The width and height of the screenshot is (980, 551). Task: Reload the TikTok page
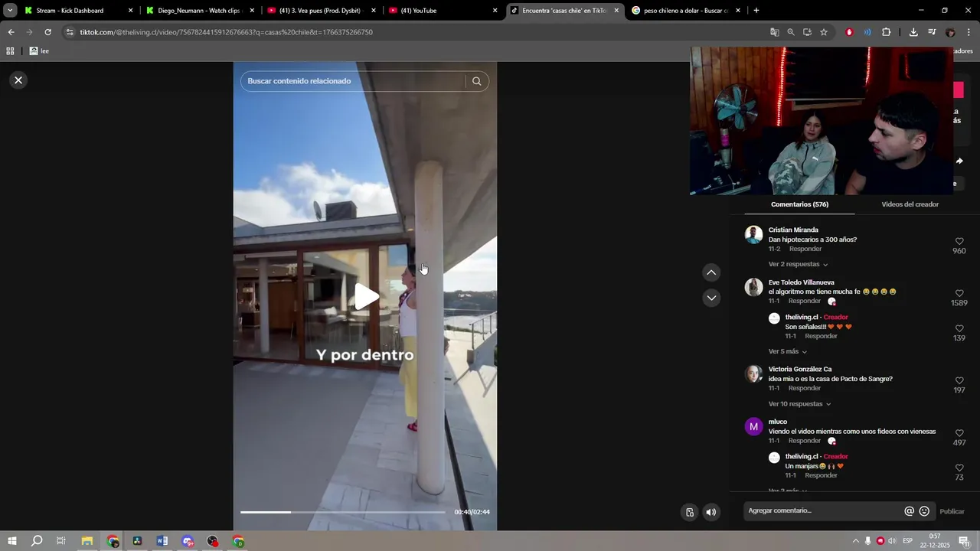click(x=47, y=32)
